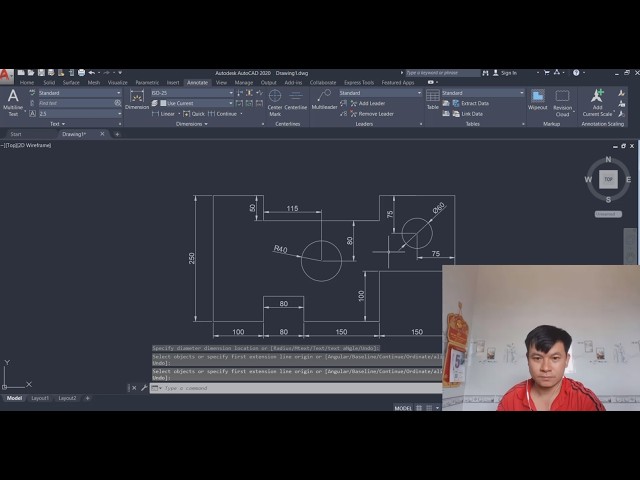Click the Multiline Text tool
640x480 pixels.
point(13,103)
